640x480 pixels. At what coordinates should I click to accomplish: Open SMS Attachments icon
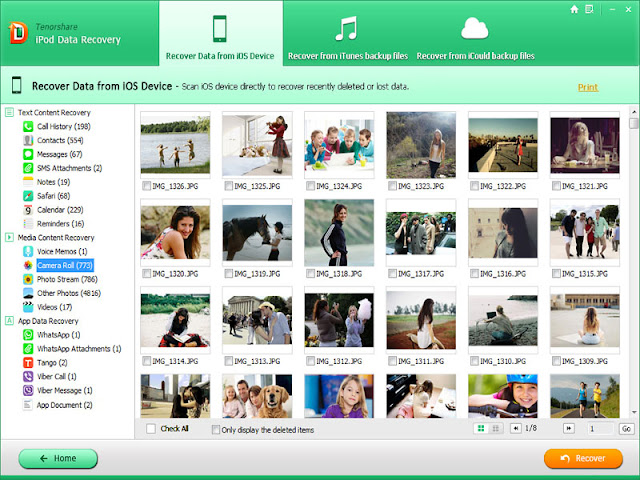[28, 168]
